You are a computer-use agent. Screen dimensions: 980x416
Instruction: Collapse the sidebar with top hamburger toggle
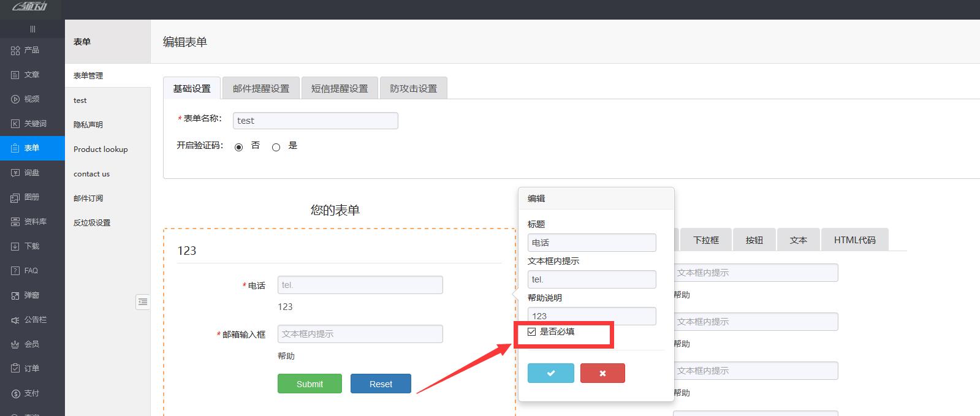[32, 29]
